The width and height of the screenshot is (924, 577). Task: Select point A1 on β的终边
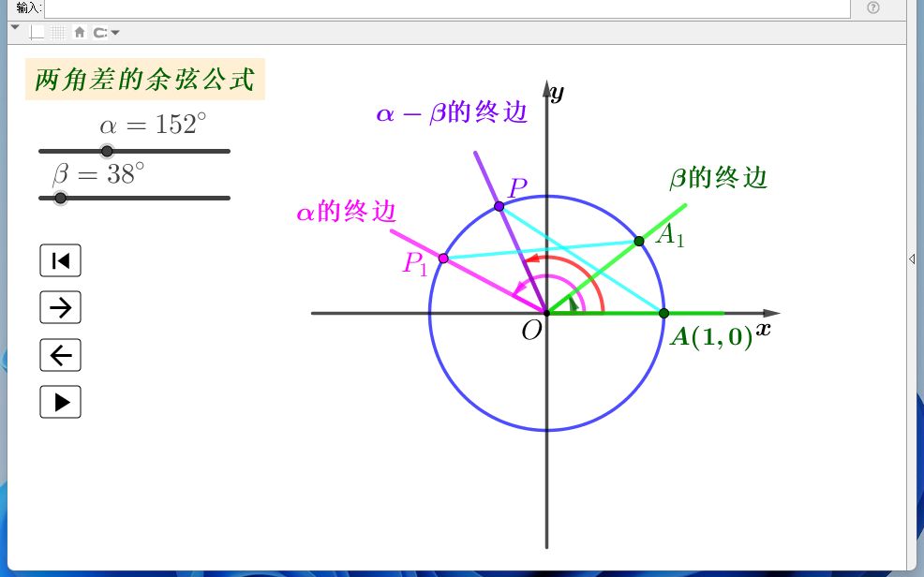click(639, 241)
